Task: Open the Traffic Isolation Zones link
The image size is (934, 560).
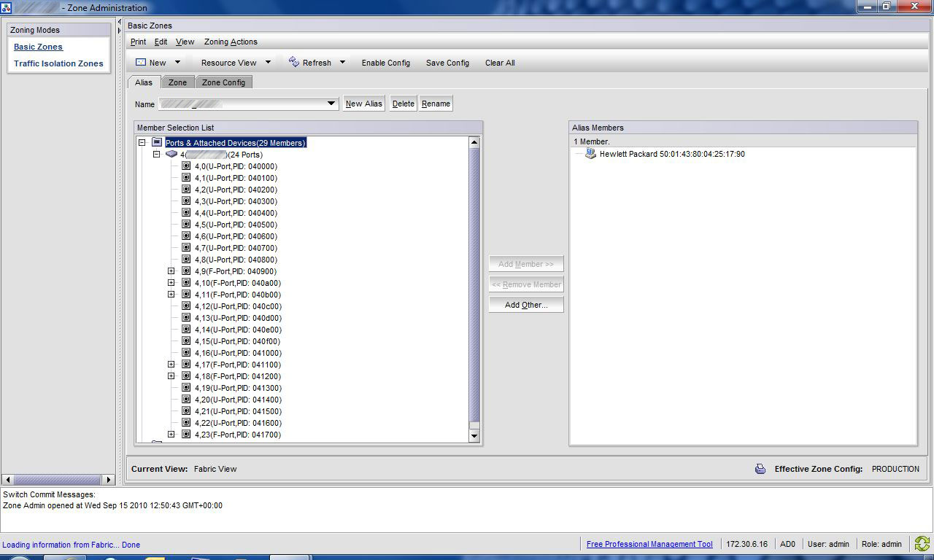Action: [x=58, y=63]
